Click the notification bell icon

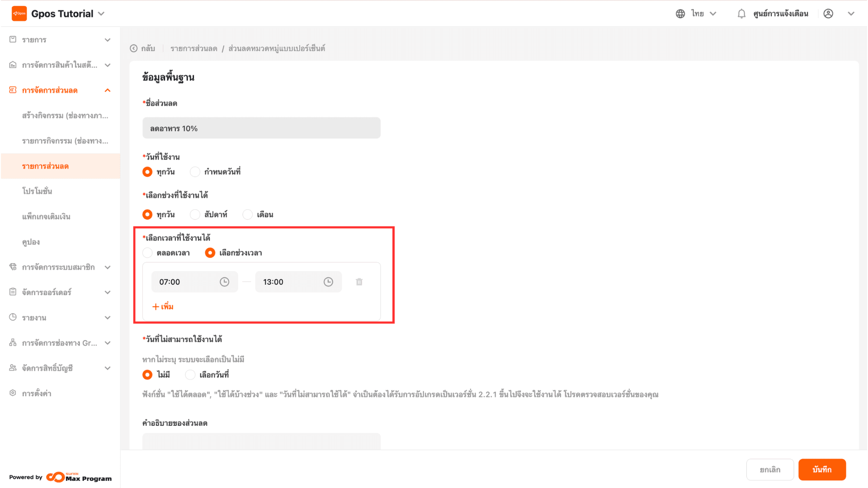741,14
